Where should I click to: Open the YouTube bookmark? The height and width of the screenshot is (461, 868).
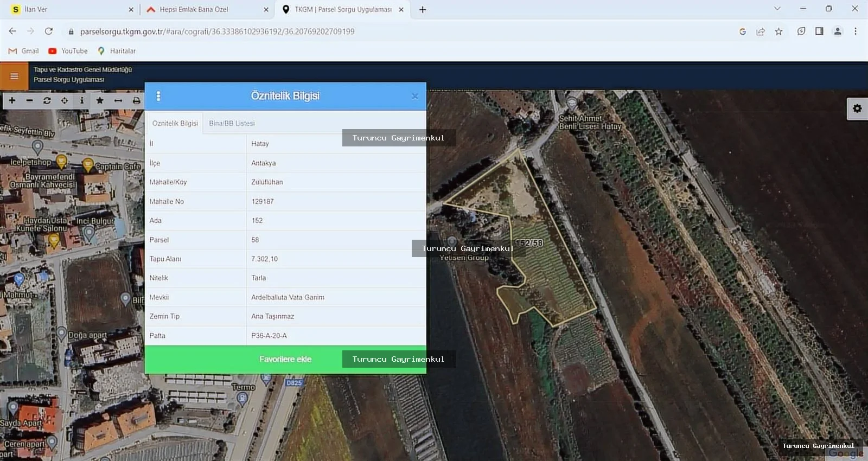point(68,51)
